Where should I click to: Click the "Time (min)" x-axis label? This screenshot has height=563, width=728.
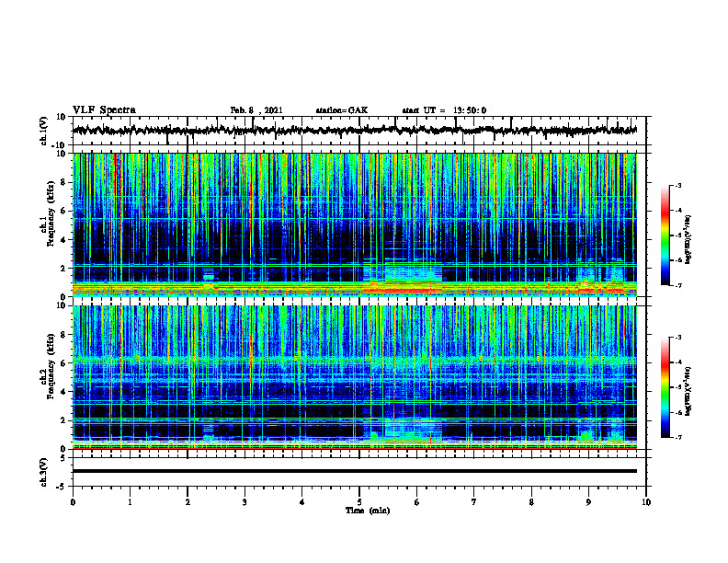368,511
